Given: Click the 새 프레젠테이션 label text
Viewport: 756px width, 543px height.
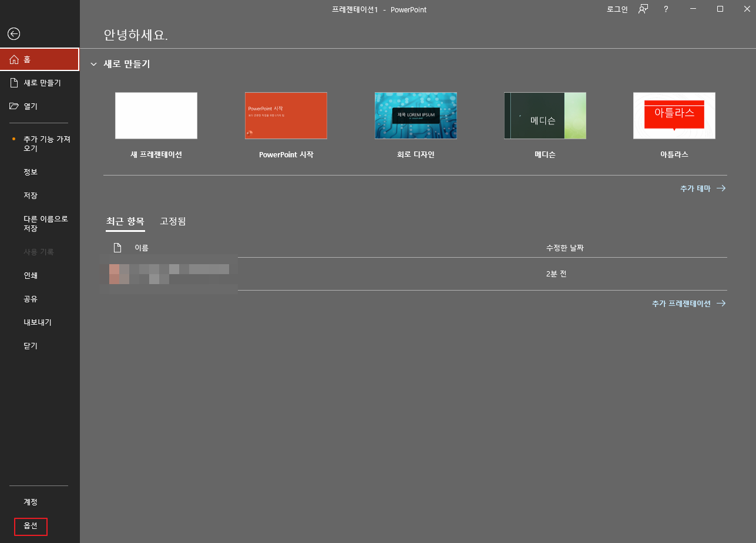Looking at the screenshot, I should [x=156, y=155].
